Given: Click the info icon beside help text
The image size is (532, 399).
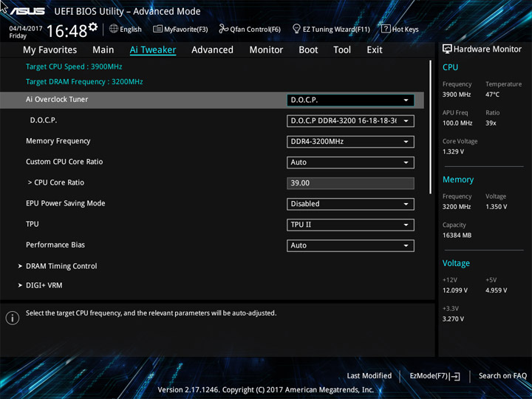Looking at the screenshot, I should [13, 318].
